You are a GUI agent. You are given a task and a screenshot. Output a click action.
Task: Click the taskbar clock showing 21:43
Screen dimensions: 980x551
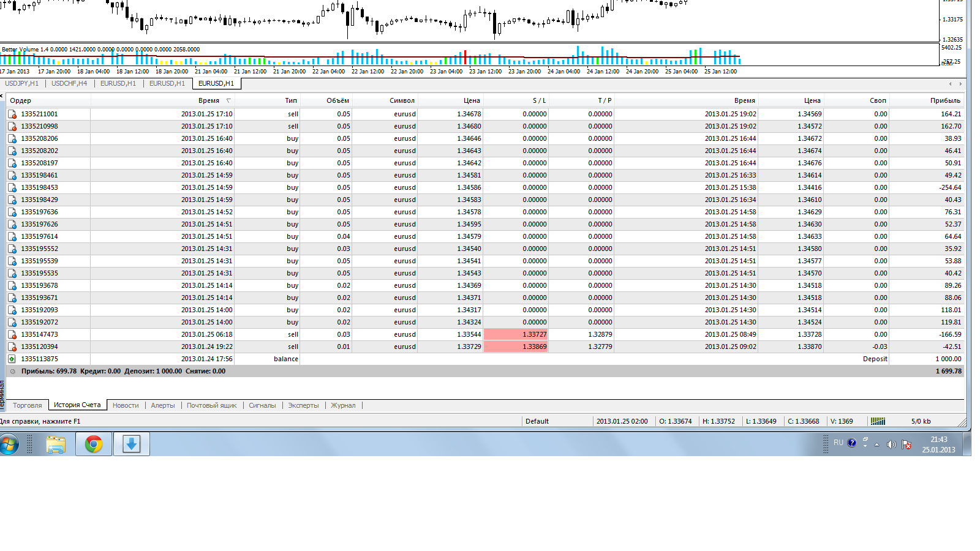click(x=938, y=444)
